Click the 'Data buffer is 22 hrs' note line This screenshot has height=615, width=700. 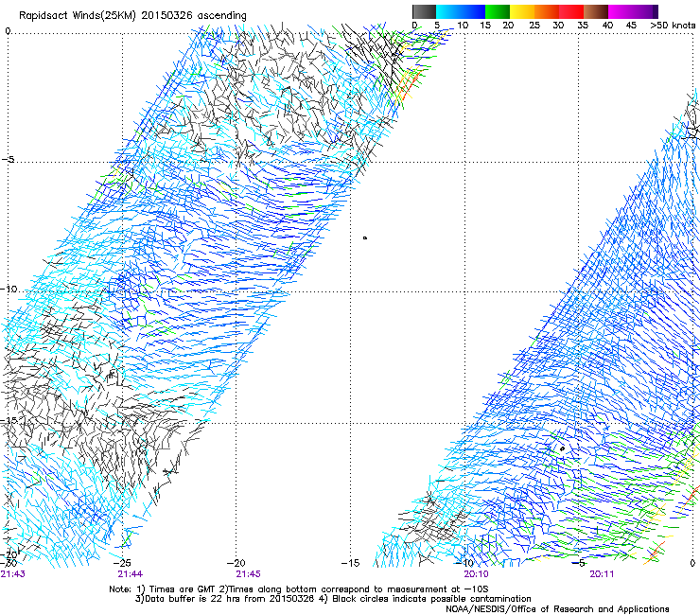point(333,599)
